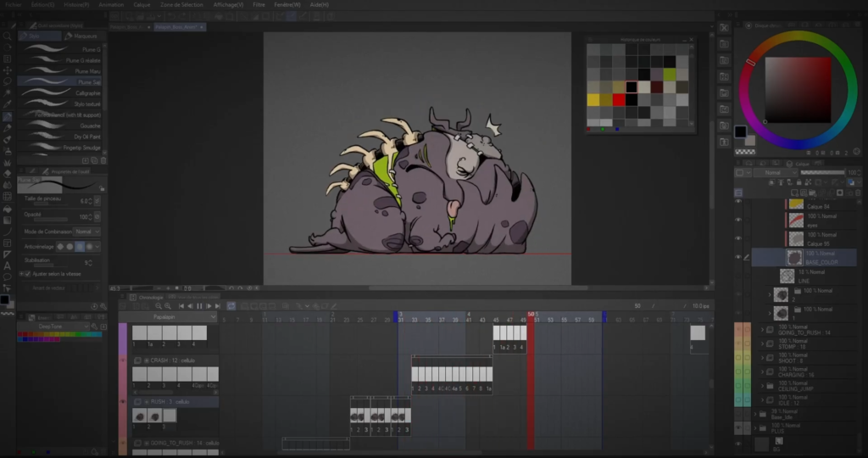The image size is (868, 458).
Task: Select the Zoom magnifier tool
Action: pos(7,36)
